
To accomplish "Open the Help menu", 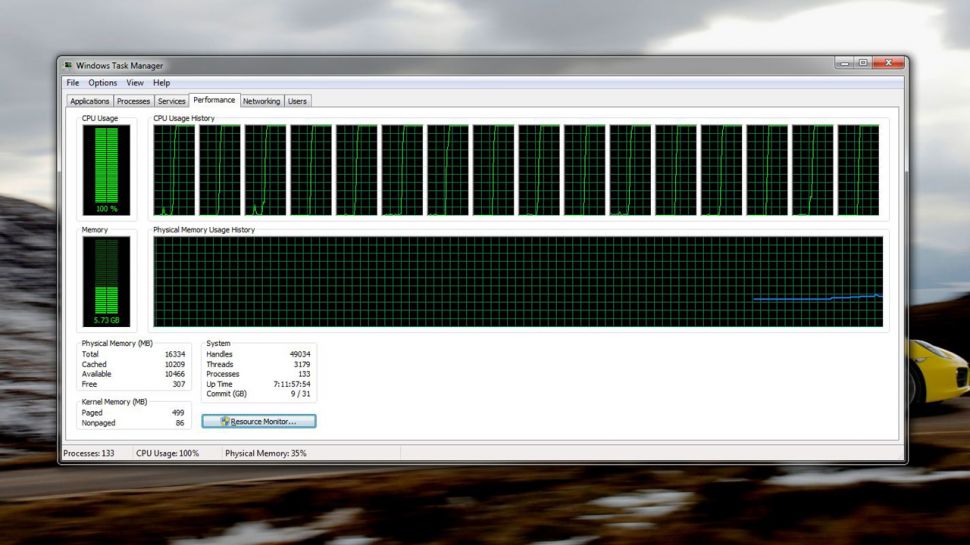I will pos(162,83).
